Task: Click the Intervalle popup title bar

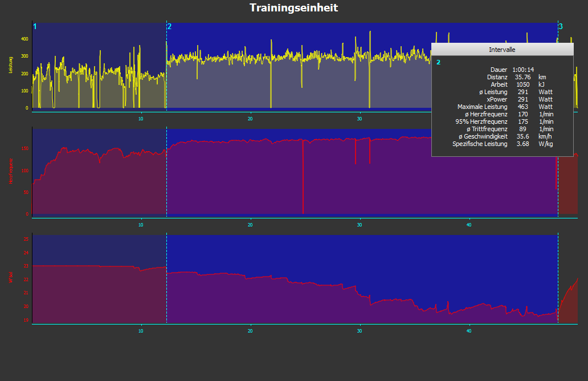Action: 502,50
